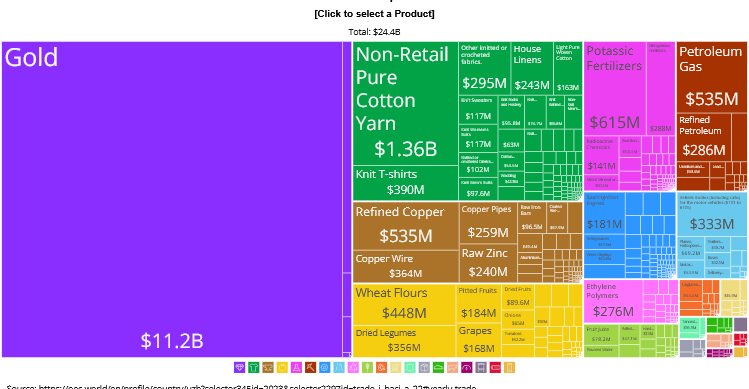Click the Nitrogenous Fertilizers $288M cell
749x389 pixels.
coord(661,88)
